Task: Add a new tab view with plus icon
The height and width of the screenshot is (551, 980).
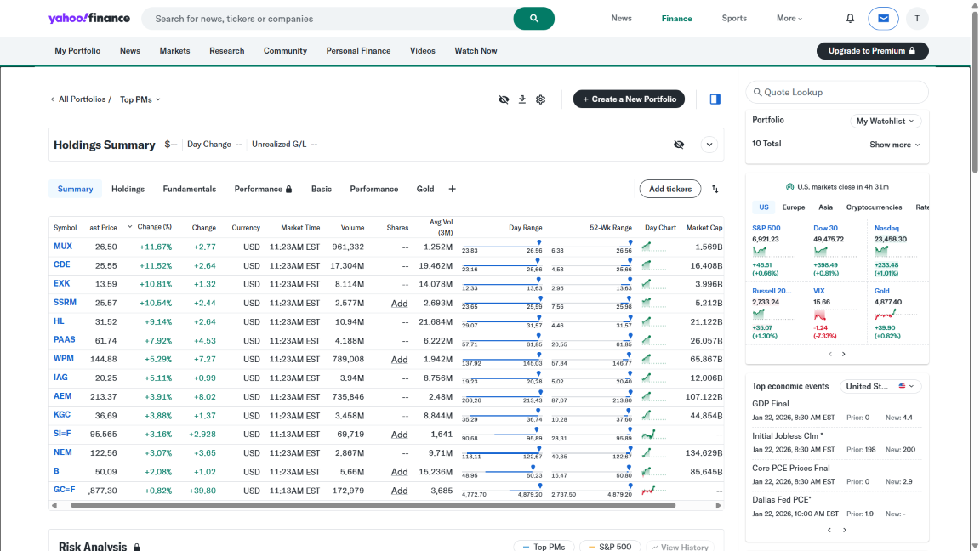Action: click(x=452, y=189)
